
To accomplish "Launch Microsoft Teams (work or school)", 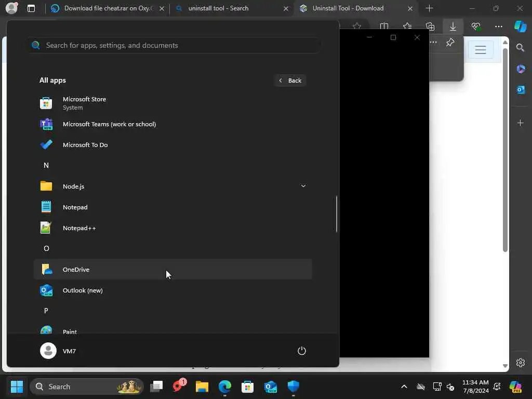I will click(x=172, y=124).
